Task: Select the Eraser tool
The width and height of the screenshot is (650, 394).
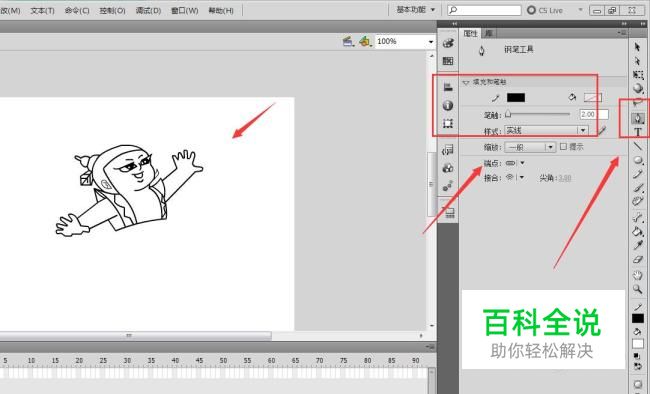Action: point(638,260)
